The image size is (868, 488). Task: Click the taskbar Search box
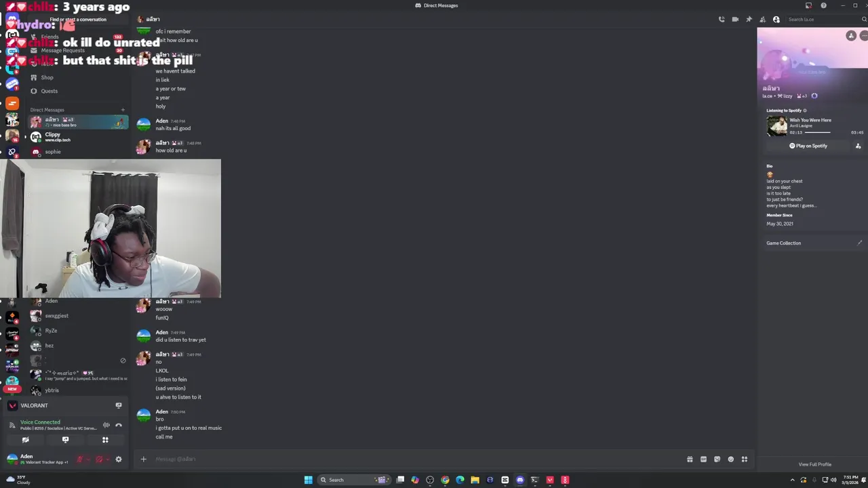pyautogui.click(x=353, y=480)
